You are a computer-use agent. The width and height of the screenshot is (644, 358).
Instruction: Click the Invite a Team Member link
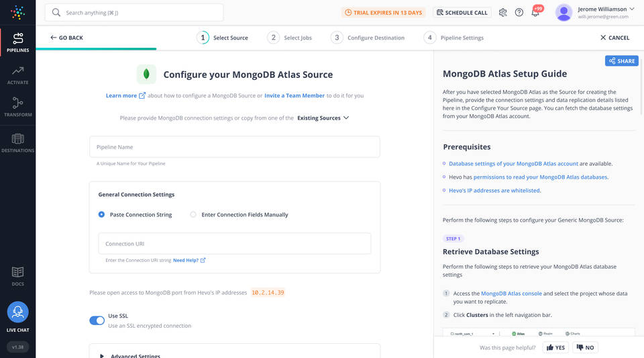pyautogui.click(x=294, y=95)
